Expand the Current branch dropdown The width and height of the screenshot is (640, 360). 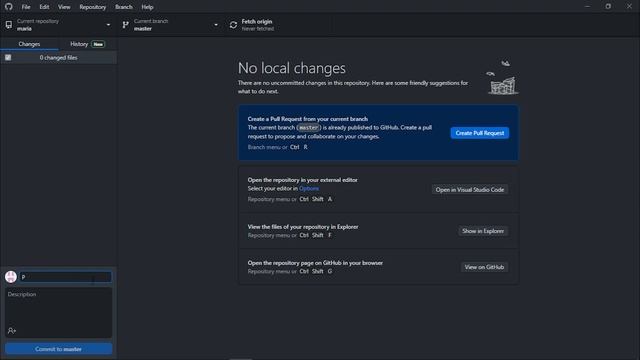click(170, 25)
